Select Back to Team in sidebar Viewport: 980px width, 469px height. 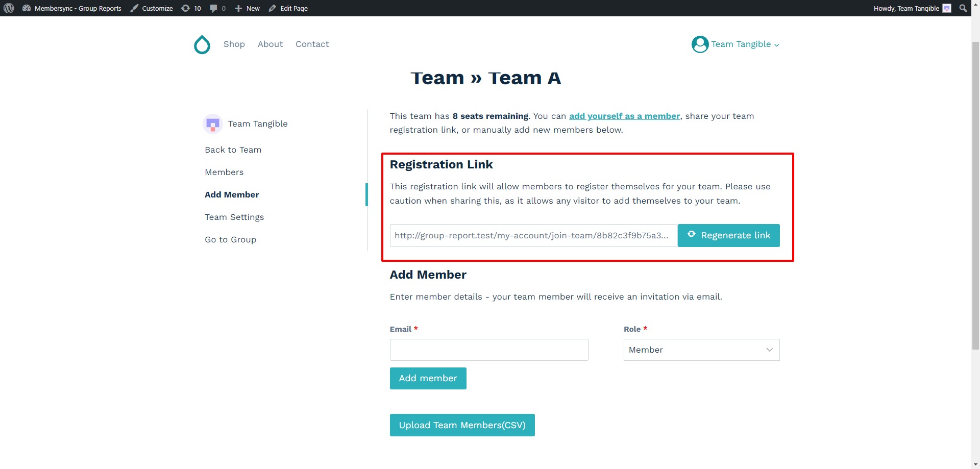(x=233, y=150)
